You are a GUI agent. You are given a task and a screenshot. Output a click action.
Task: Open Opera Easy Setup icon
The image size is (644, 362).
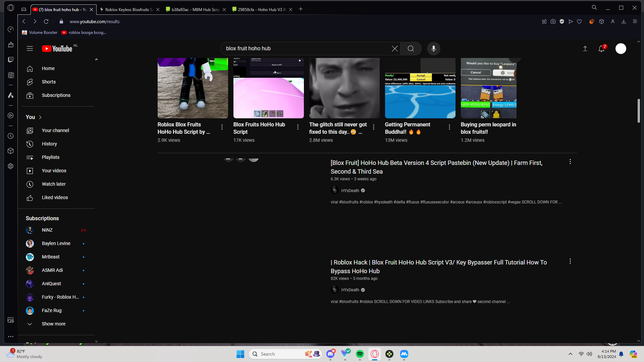(635, 21)
